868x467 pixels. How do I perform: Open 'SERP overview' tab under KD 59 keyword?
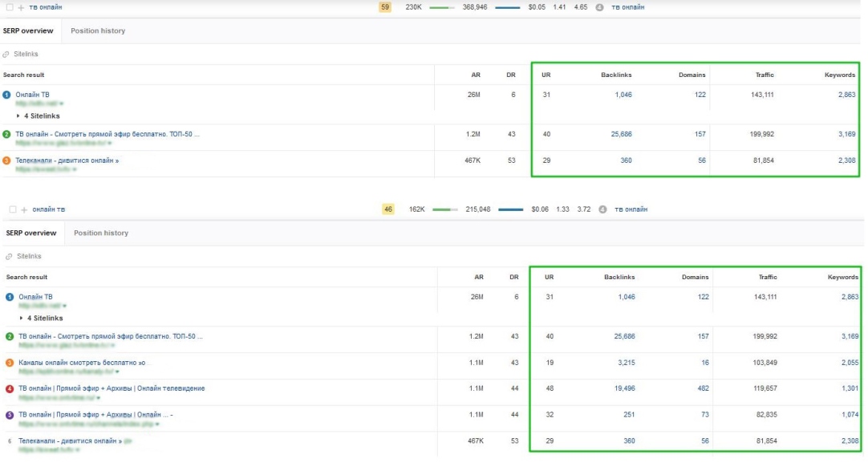coord(28,31)
